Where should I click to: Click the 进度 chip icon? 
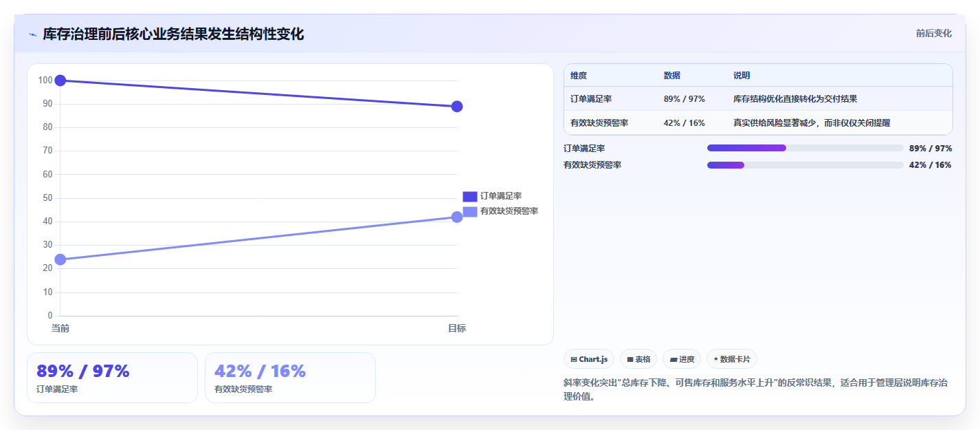[673, 359]
